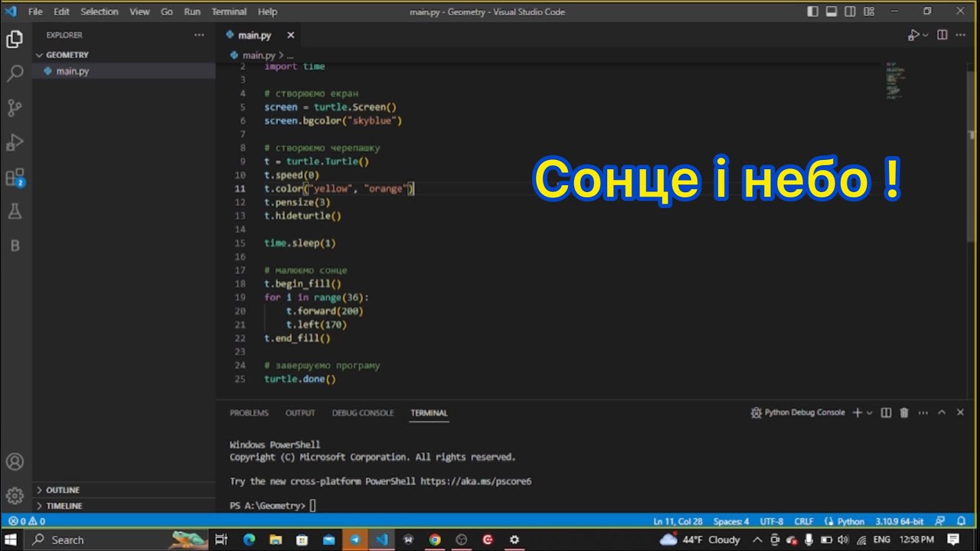Screen dimensions: 980x551
Task: Open the Edit menu
Action: pos(61,11)
